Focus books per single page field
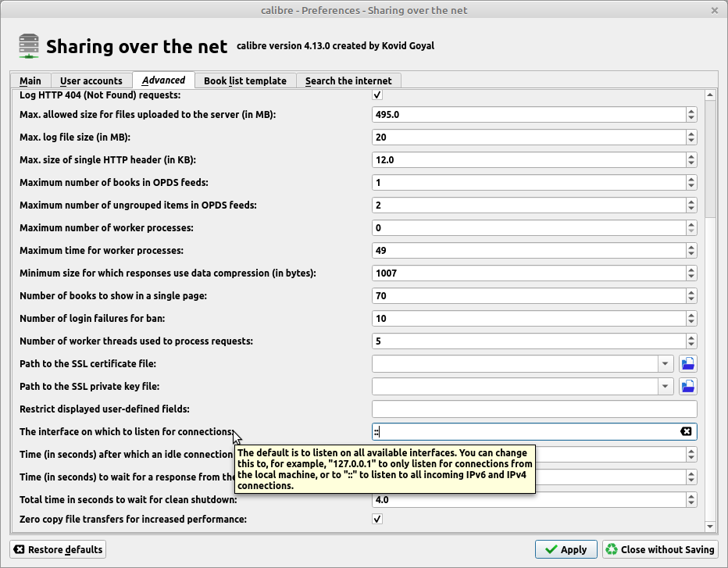 point(529,296)
